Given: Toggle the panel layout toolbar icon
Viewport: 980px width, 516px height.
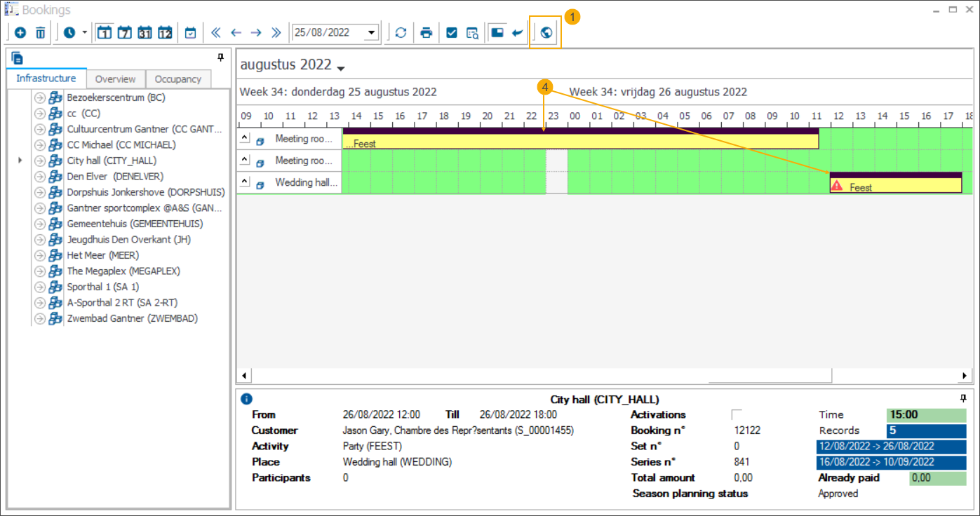Looking at the screenshot, I should 497,33.
